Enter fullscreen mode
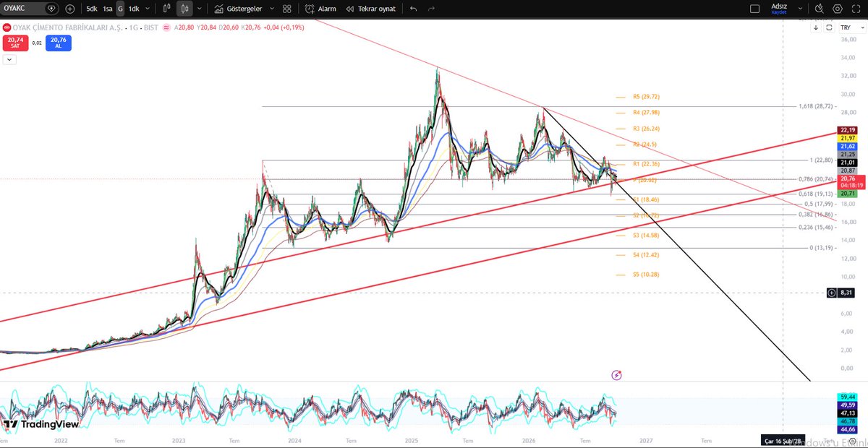 click(856, 9)
